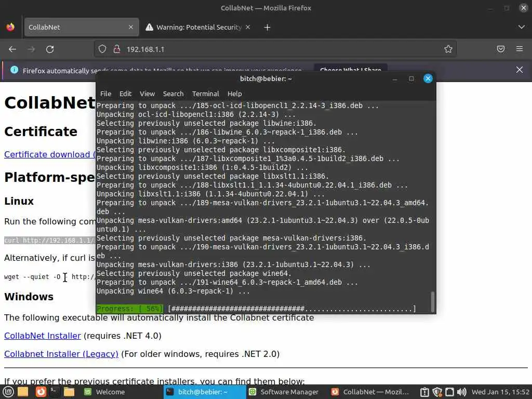
Task: Click the Linux section heading
Action: (19, 201)
